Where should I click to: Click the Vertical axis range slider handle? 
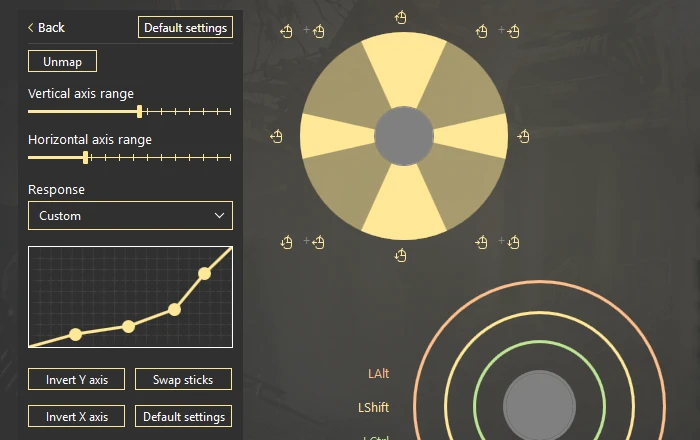139,112
